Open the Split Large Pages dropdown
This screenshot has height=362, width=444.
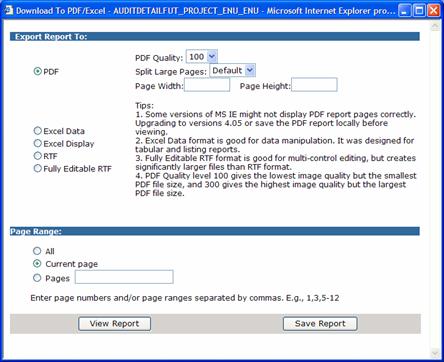click(232, 70)
